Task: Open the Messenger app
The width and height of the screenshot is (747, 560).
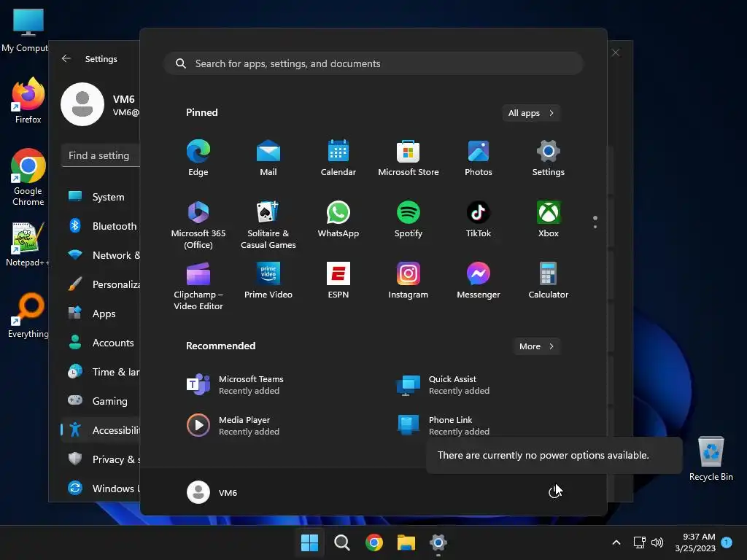Action: 479,281
